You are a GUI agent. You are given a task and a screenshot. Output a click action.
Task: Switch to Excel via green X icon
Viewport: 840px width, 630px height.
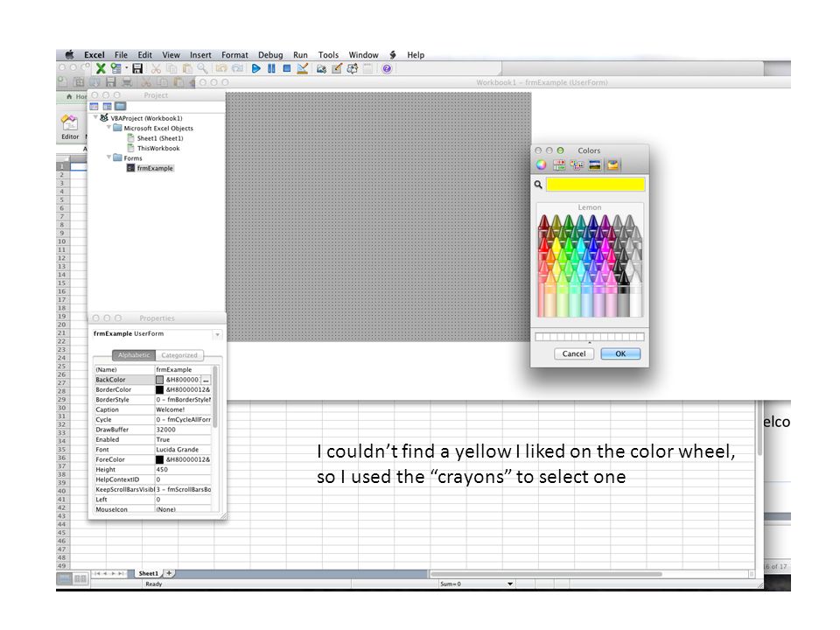click(x=100, y=68)
